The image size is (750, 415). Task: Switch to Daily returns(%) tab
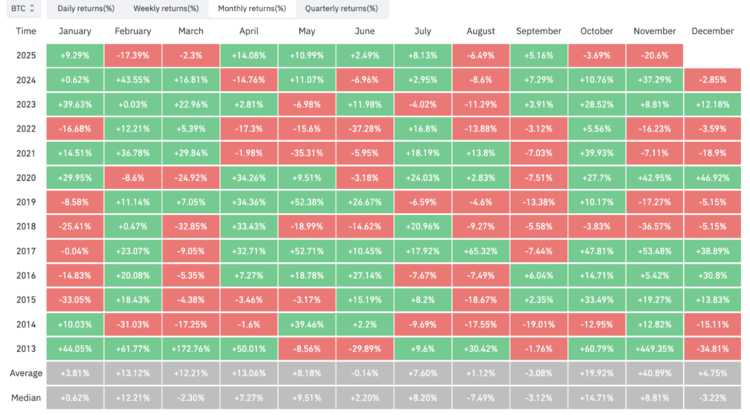point(86,9)
